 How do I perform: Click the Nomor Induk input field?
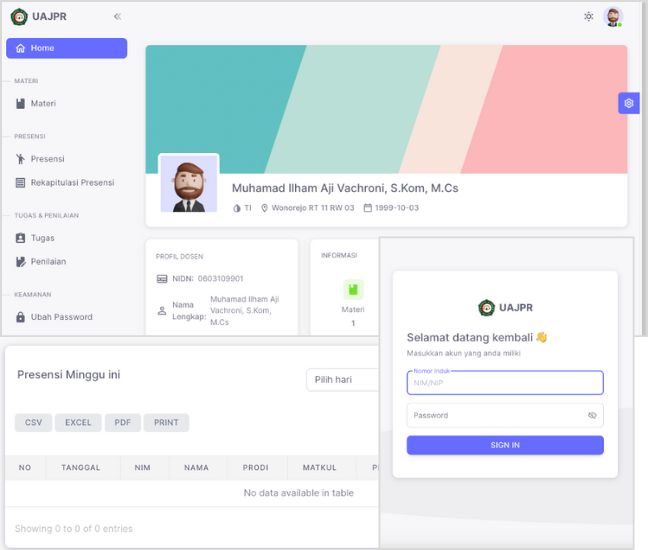tap(504, 383)
